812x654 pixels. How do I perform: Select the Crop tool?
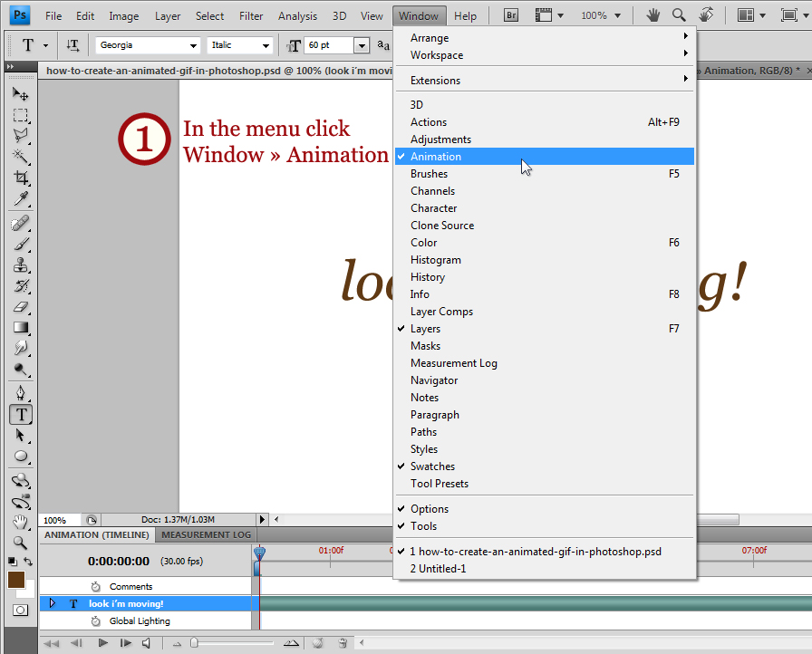point(20,178)
